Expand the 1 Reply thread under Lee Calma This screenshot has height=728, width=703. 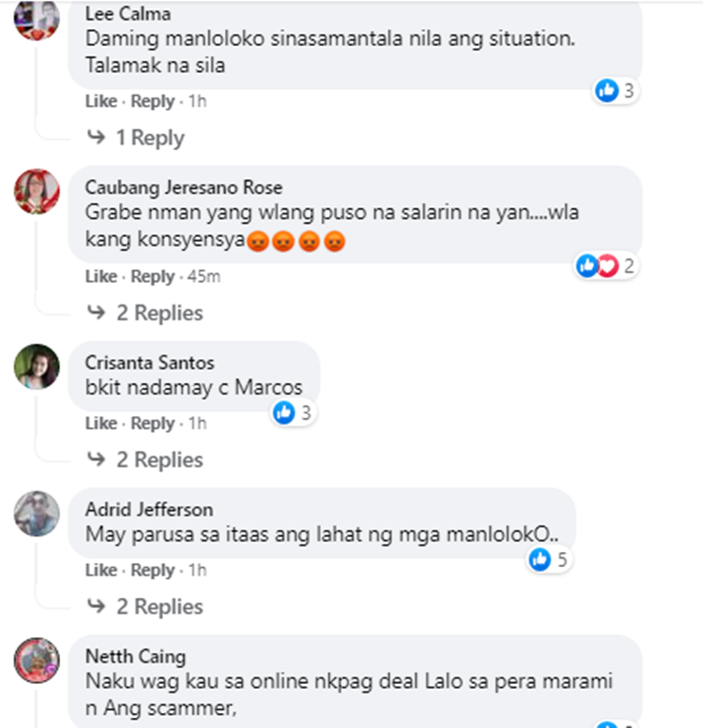(136, 138)
